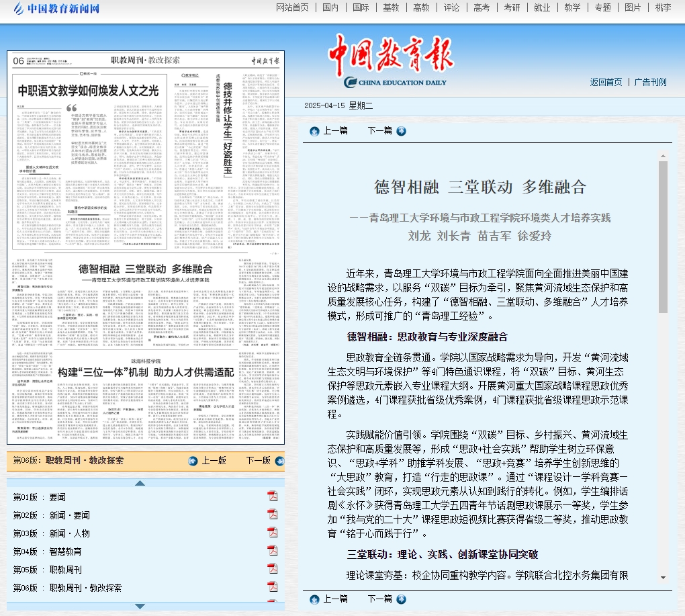The width and height of the screenshot is (685, 616).
Task: Open the PDF icon for 第01版 要闻
Action: [x=273, y=496]
